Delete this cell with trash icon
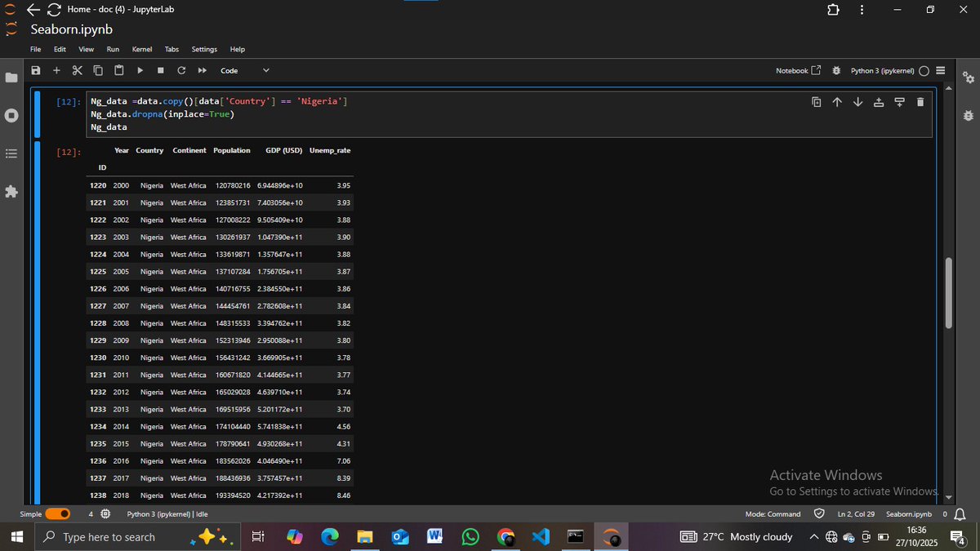 tap(920, 102)
